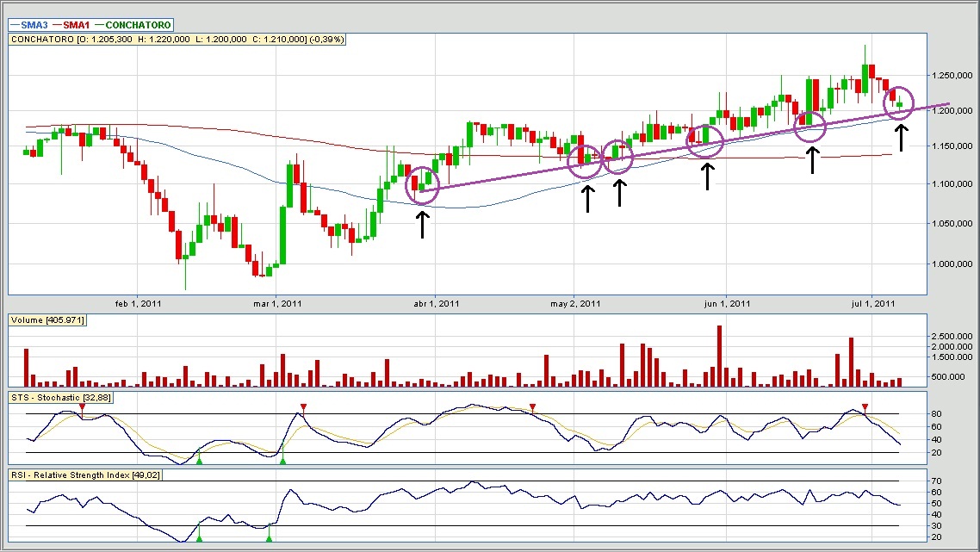Click the rightmost purple circle near July
Viewport: 980px width, 552px height.
coord(899,103)
